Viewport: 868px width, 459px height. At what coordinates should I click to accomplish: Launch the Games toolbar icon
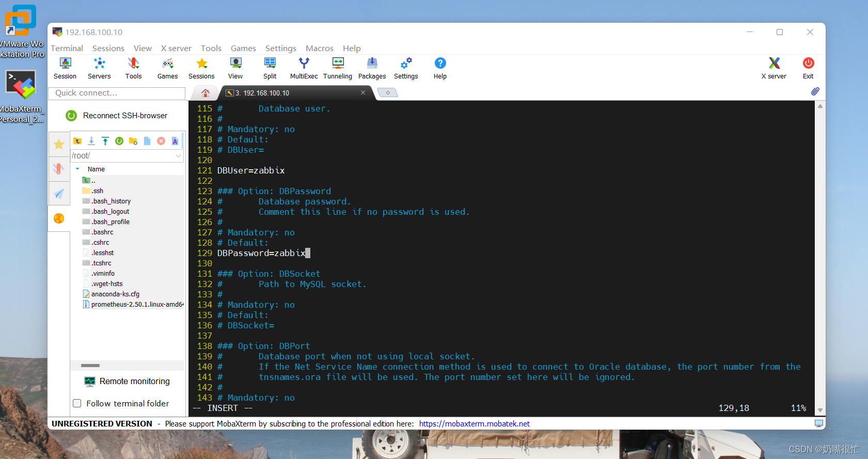click(x=167, y=68)
